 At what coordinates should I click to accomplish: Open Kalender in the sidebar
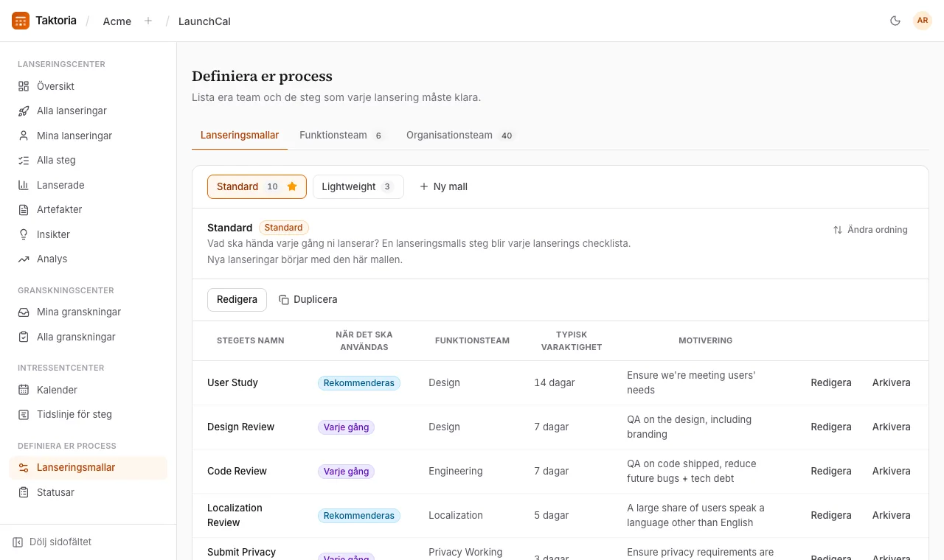click(x=88, y=390)
